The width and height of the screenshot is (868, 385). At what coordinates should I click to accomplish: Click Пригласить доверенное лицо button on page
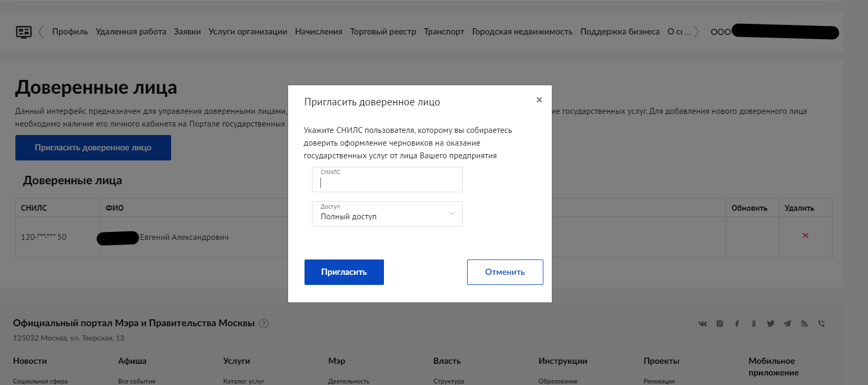point(93,148)
